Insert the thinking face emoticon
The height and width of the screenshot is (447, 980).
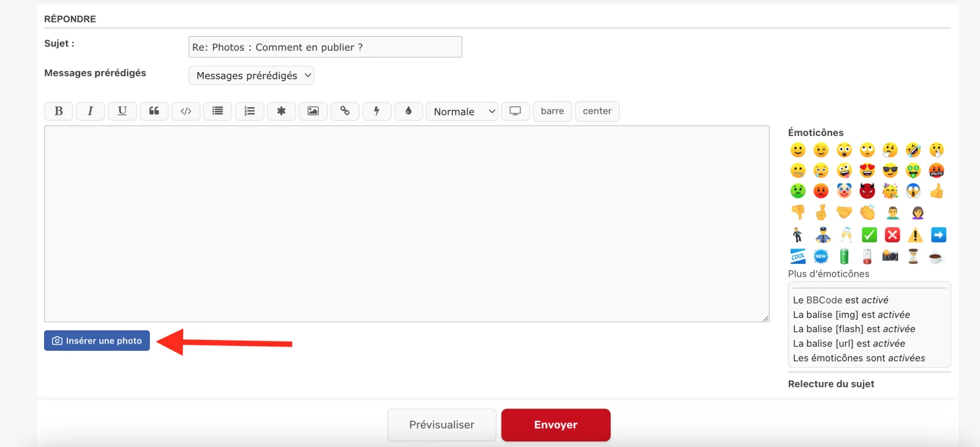[x=890, y=150]
